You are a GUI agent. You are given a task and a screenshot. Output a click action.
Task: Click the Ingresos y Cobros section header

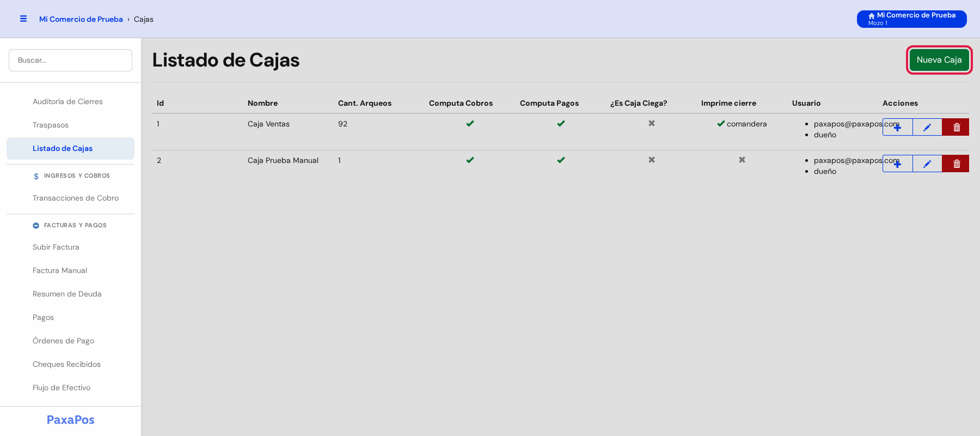[x=71, y=176]
